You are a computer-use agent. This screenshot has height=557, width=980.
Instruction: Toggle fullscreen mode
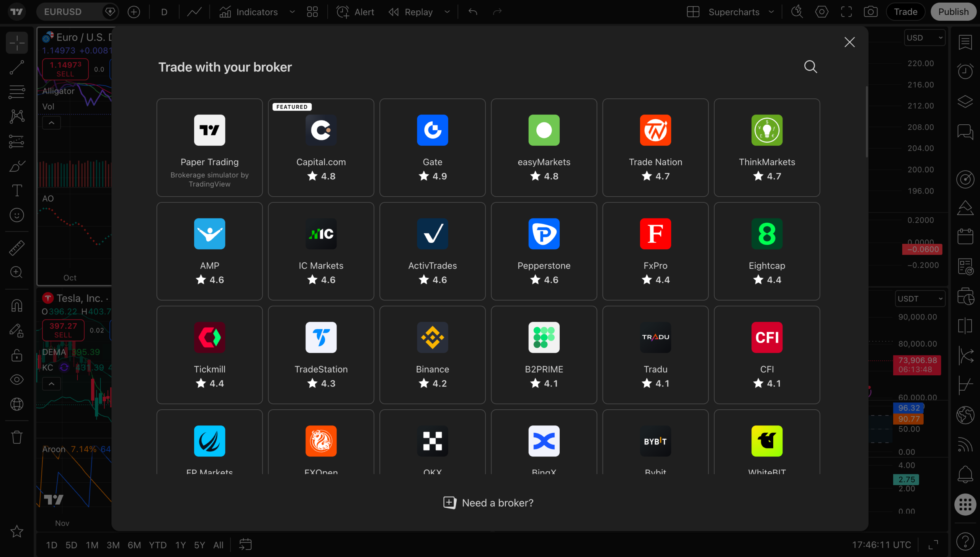846,12
